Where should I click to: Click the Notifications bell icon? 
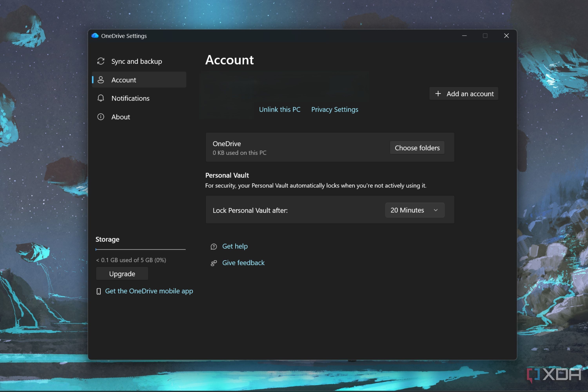click(x=101, y=98)
